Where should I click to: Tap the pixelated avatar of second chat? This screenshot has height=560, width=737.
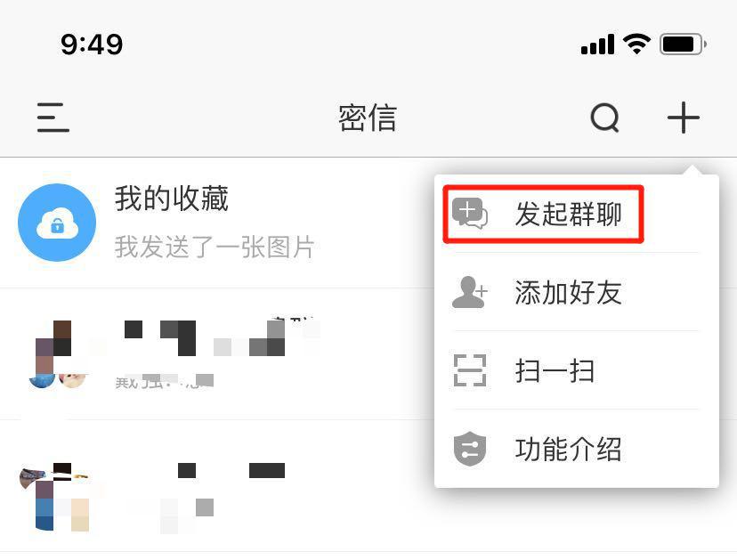(x=58, y=354)
